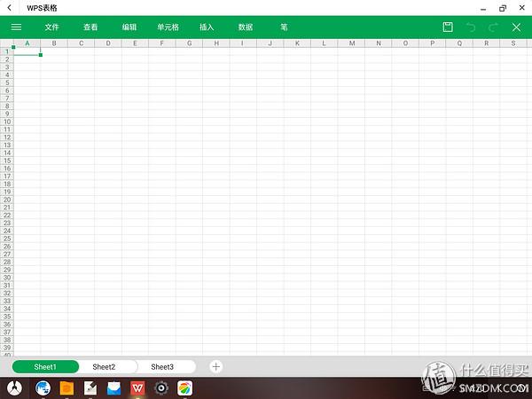The height and width of the screenshot is (399, 532).
Task: Switch to the Sheet3 tab
Action: (162, 367)
